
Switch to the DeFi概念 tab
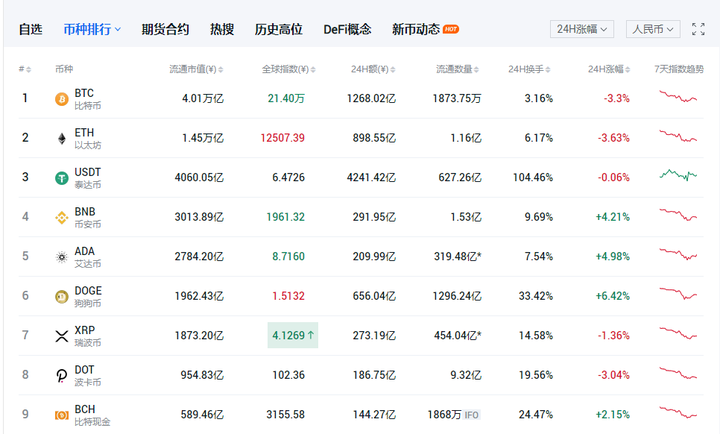[347, 29]
